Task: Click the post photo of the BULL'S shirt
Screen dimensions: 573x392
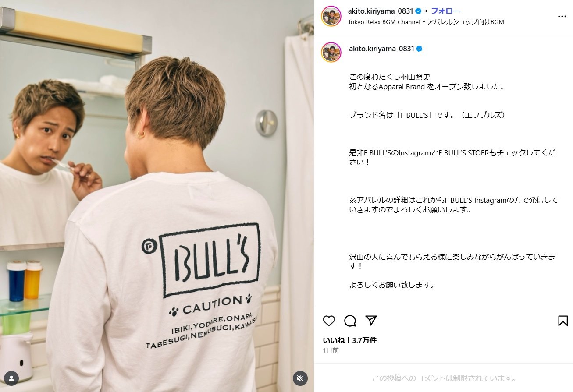Action: (x=157, y=196)
